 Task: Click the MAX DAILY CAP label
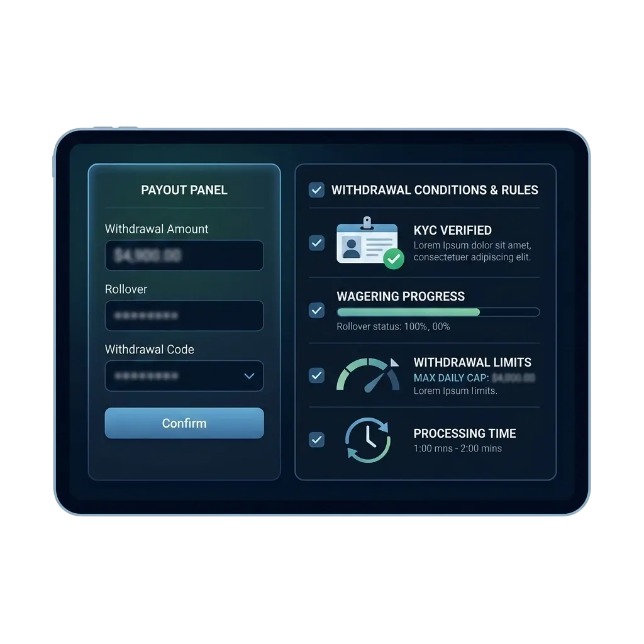pos(451,378)
